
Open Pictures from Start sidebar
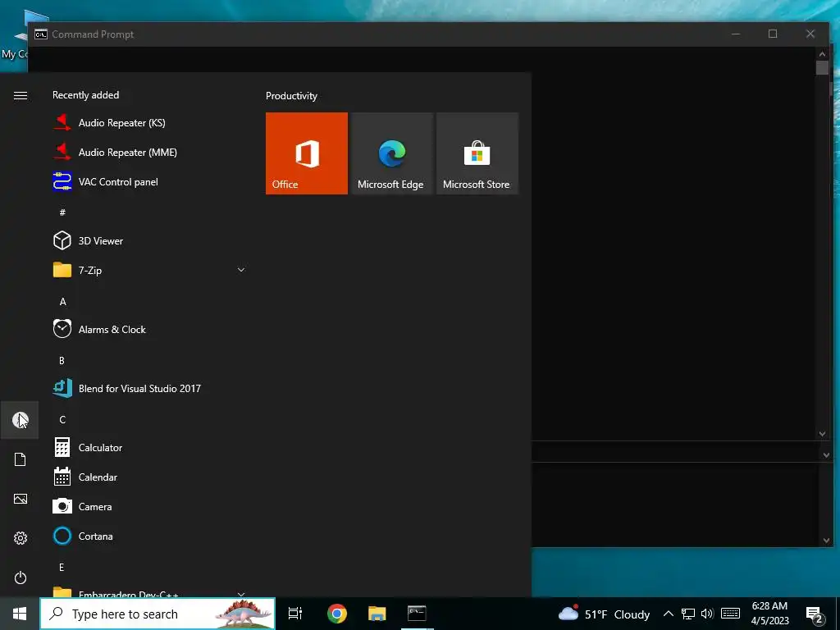[21, 499]
